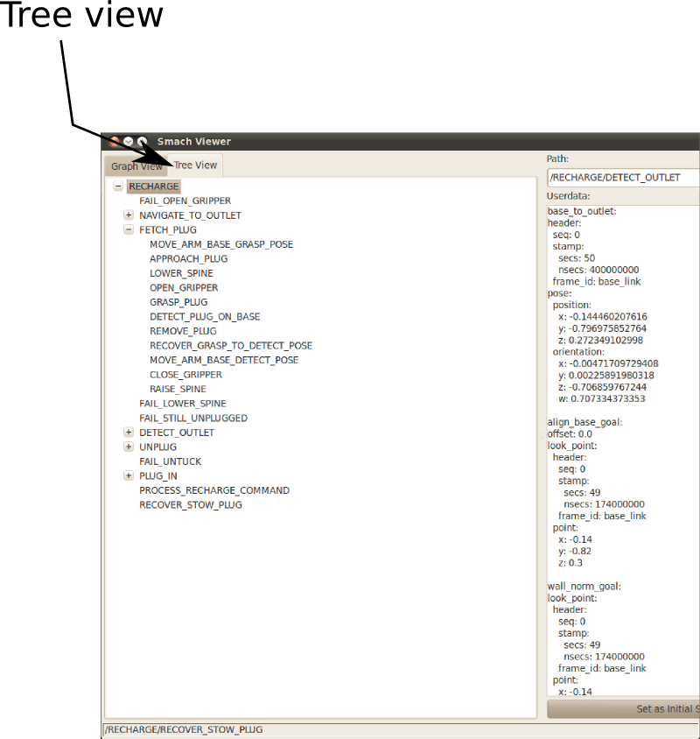Expand the UNPLUG tree node
This screenshot has width=700, height=739.
tap(129, 447)
